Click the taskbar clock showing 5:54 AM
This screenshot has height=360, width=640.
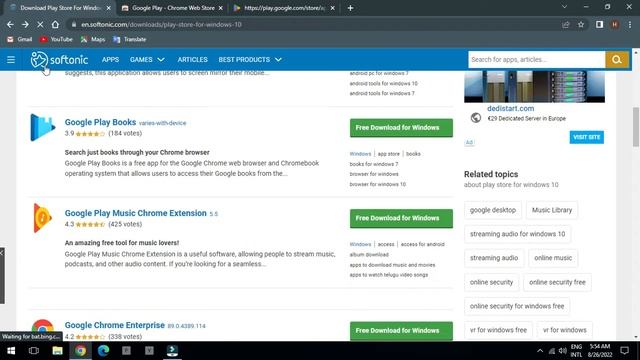pyautogui.click(x=600, y=351)
